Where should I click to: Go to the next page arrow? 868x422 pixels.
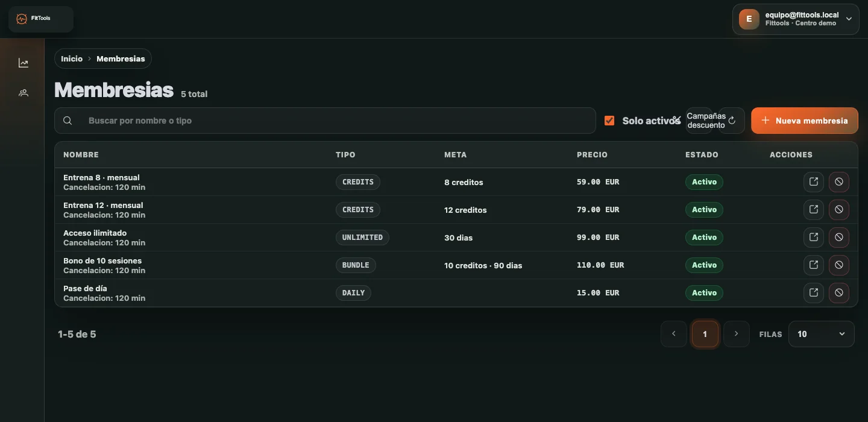coord(736,334)
